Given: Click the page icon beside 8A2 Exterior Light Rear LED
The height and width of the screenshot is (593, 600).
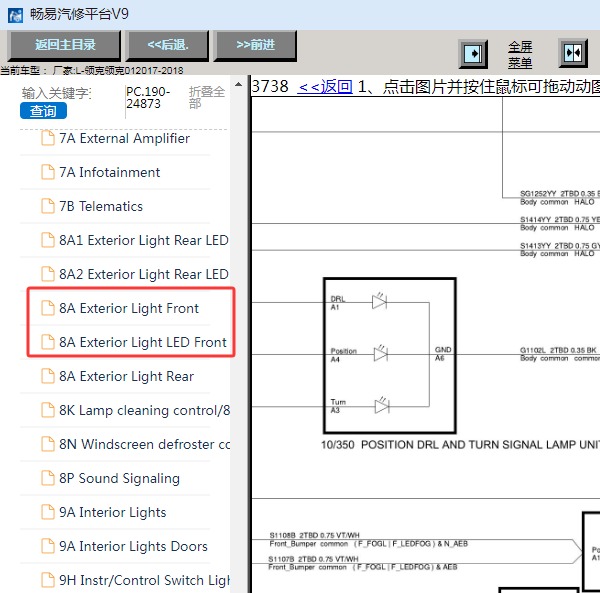Looking at the screenshot, I should pyautogui.click(x=48, y=274).
